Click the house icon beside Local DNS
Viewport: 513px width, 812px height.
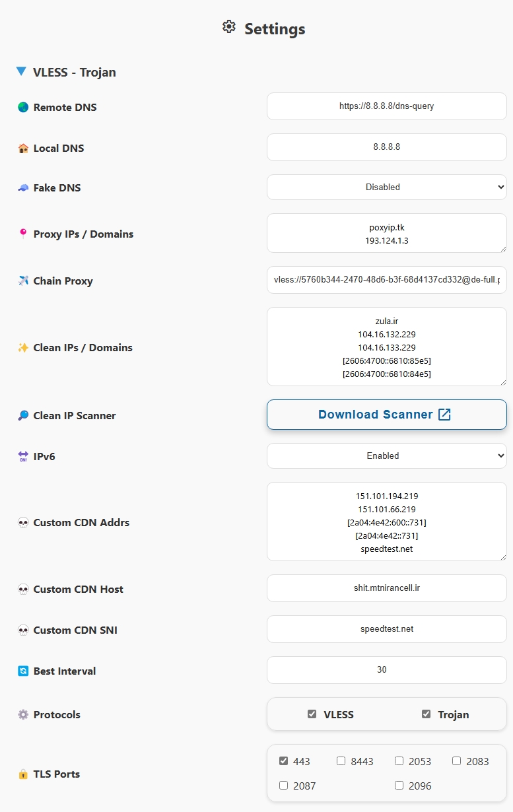pos(23,148)
